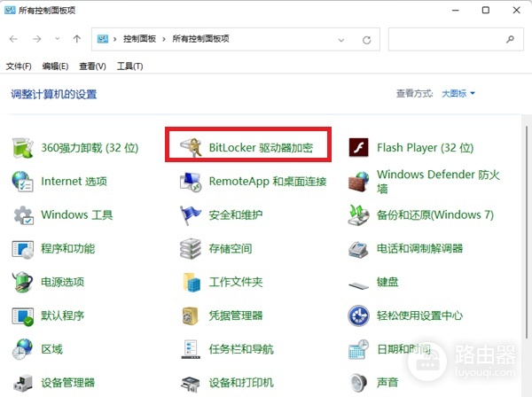Open 键盘 keyboard icon

(x=358, y=285)
